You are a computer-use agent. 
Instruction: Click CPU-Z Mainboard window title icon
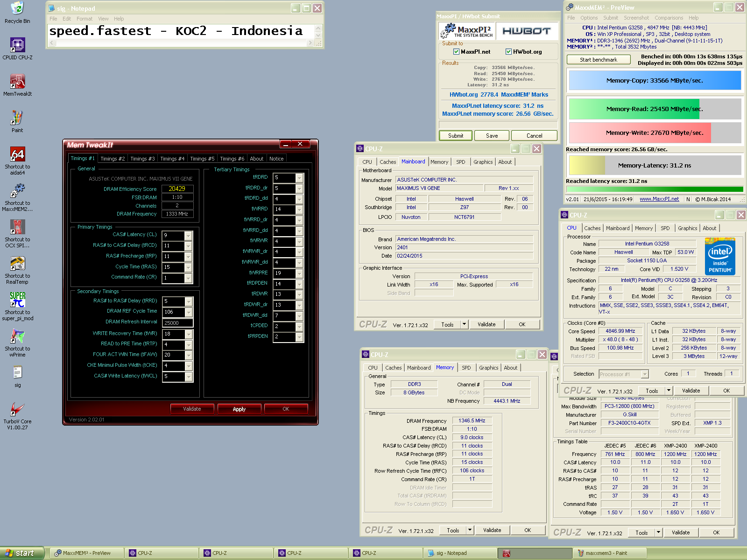click(360, 148)
